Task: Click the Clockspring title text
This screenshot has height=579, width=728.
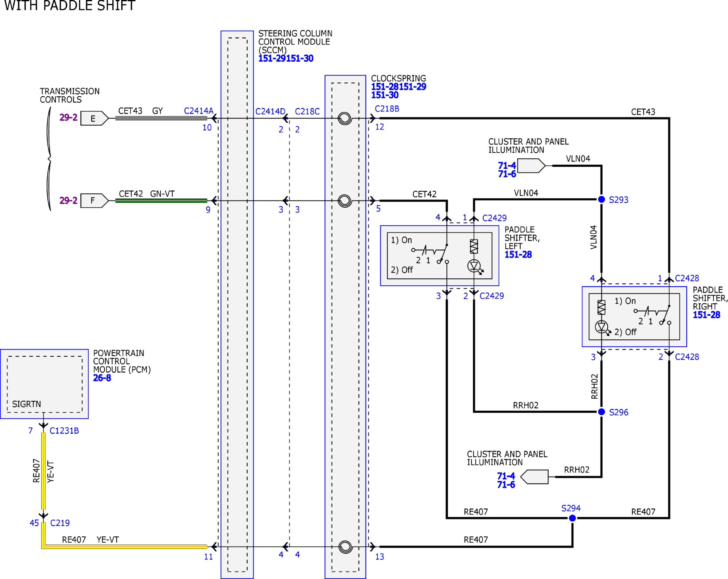Action: (x=399, y=78)
